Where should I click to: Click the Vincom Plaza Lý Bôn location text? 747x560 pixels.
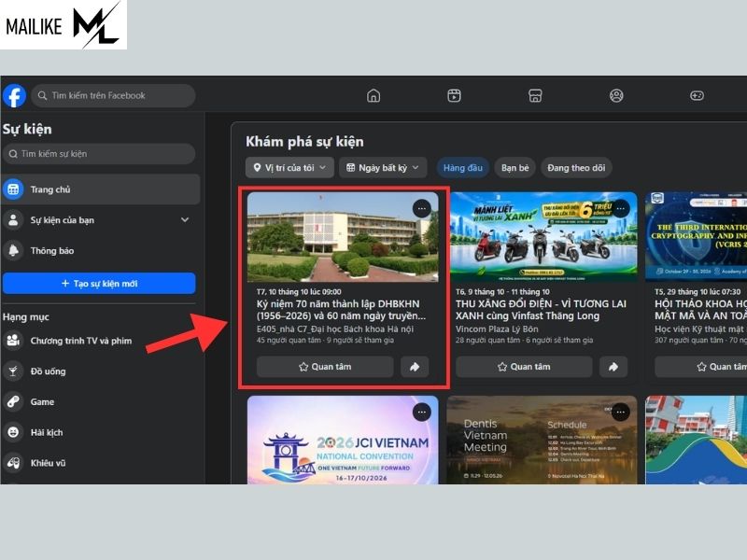point(497,329)
